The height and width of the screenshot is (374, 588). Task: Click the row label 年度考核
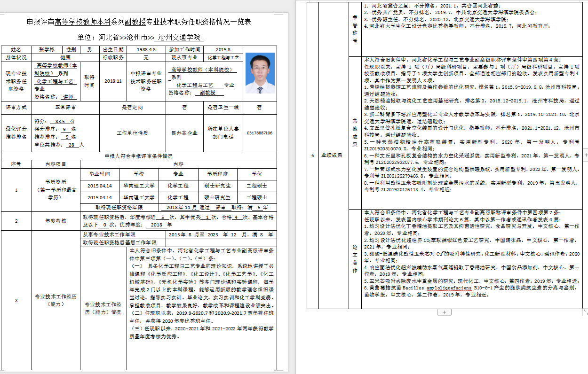[56, 221]
